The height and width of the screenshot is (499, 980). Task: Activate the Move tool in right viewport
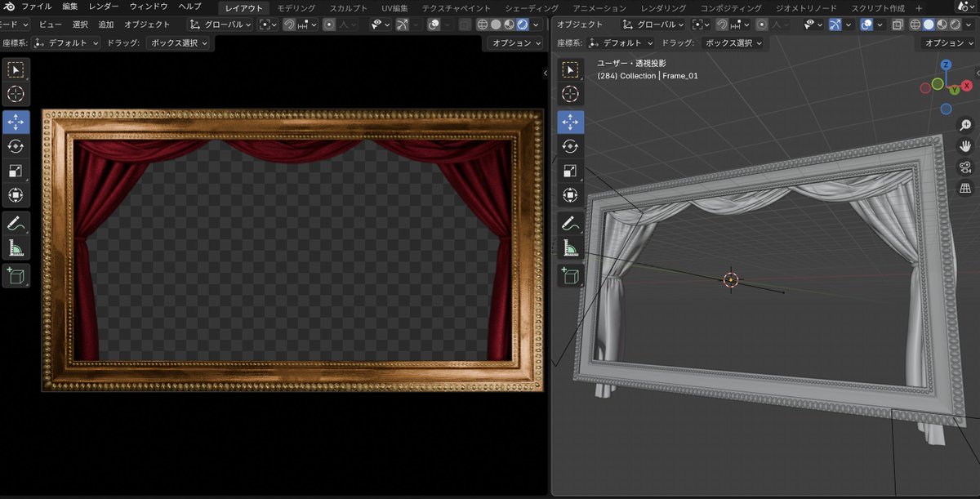[570, 123]
